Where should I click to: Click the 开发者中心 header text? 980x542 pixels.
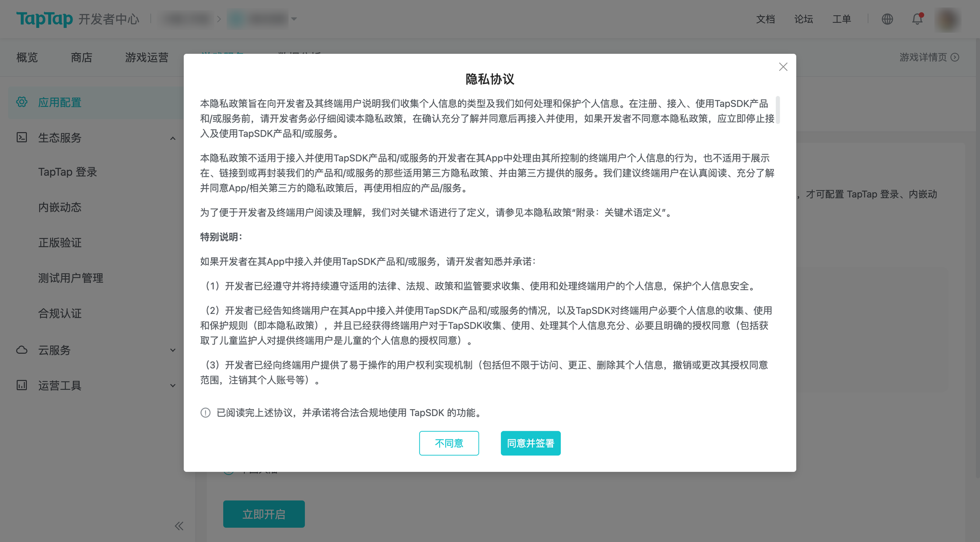click(x=109, y=19)
